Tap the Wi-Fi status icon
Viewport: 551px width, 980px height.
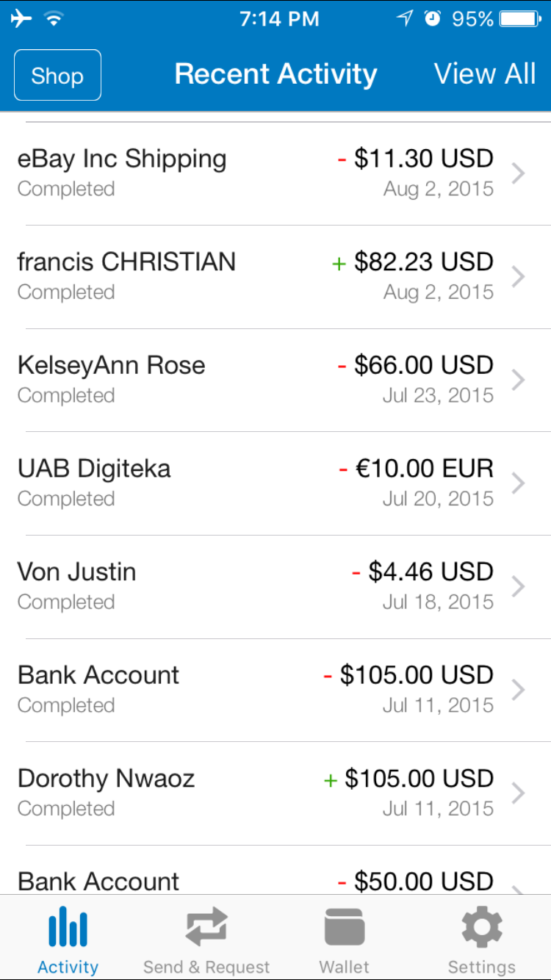point(54,18)
